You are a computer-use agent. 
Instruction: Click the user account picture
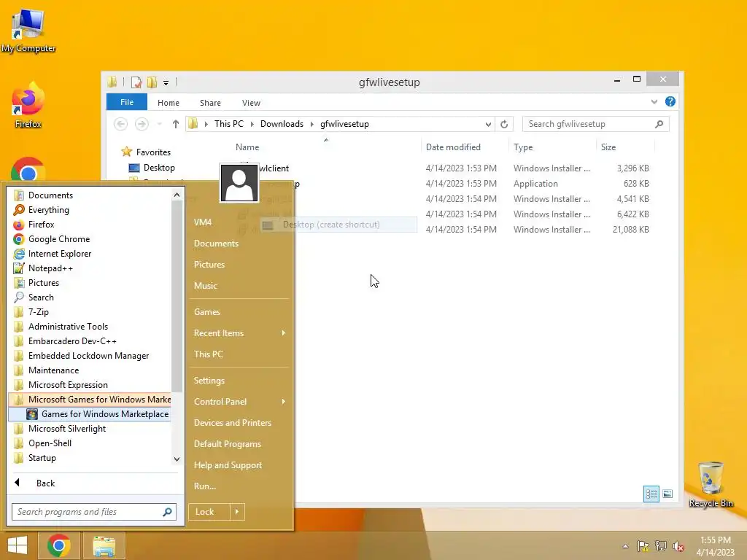(239, 183)
